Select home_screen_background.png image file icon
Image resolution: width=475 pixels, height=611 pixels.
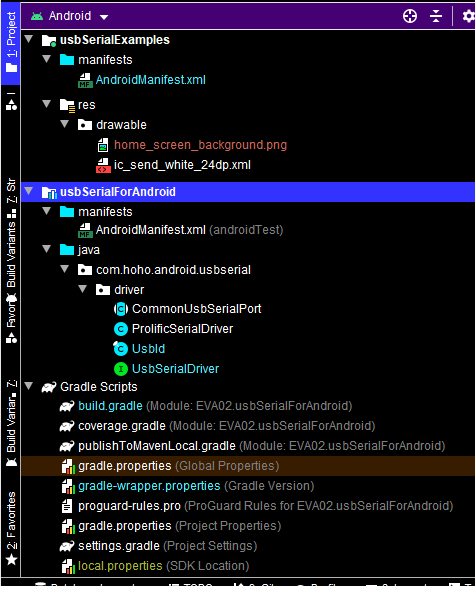[103, 145]
